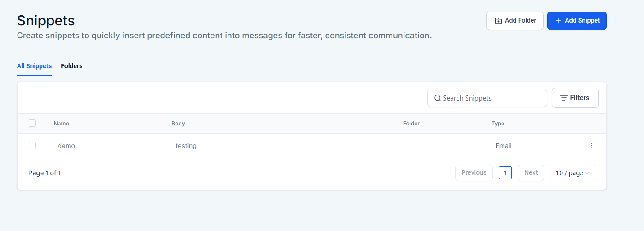Image resolution: width=644 pixels, height=231 pixels.
Task: Click the folder-plus icon in Add Folder
Action: point(498,21)
